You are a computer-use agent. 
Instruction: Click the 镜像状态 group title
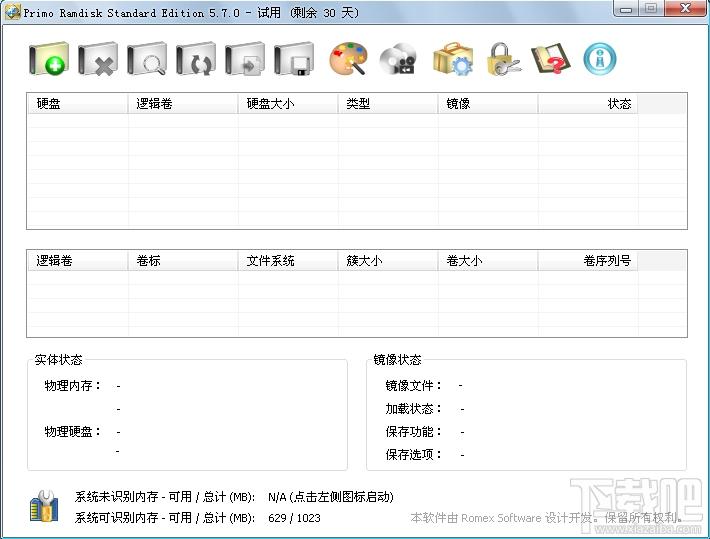[x=398, y=360]
